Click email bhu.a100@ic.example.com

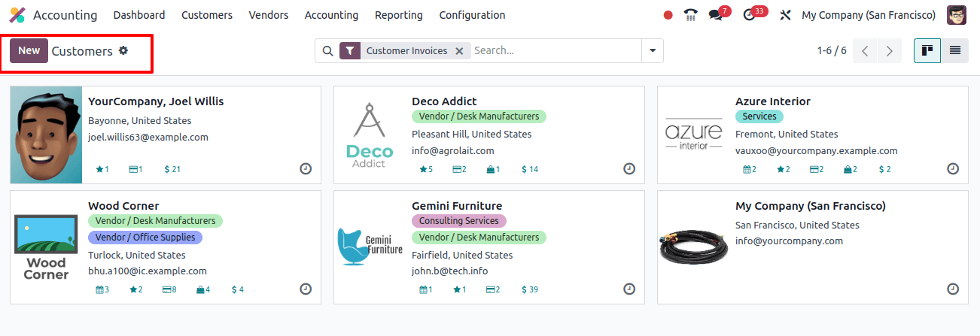[x=148, y=271]
